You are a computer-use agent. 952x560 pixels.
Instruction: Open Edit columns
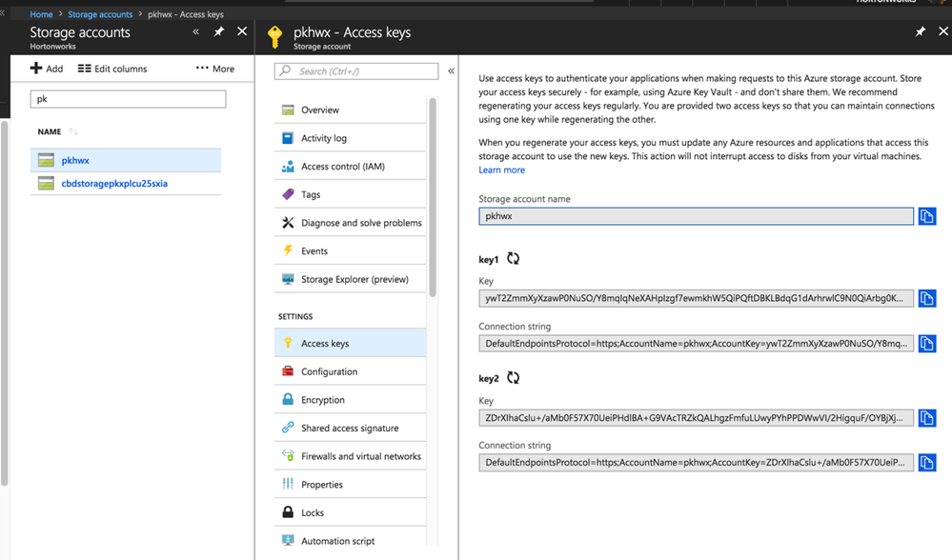pos(112,69)
